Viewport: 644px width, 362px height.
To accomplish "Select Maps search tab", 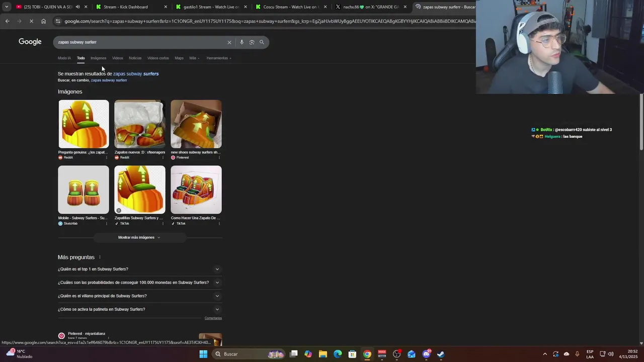I will 179,58.
